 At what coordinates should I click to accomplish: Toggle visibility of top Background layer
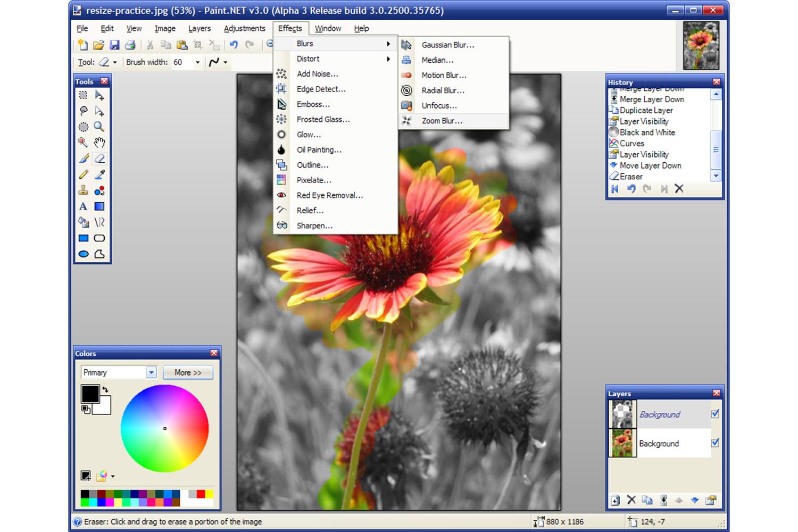715,414
